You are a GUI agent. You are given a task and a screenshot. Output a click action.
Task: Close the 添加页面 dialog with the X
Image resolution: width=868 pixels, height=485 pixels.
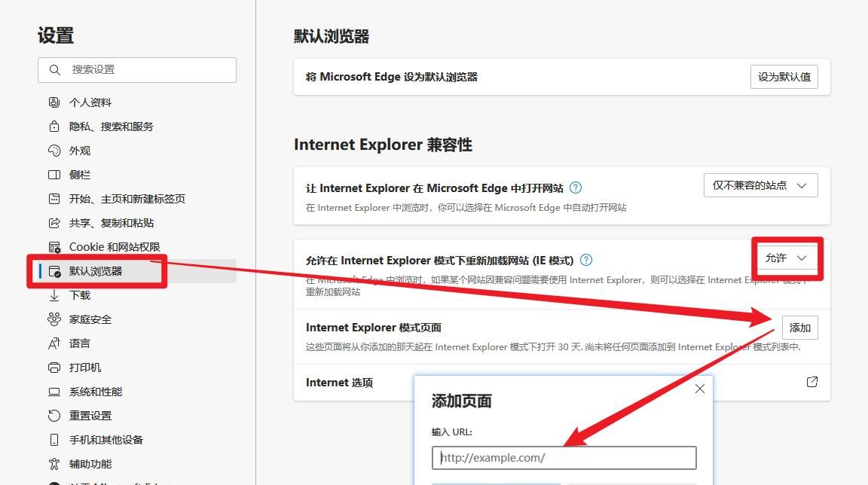699,388
